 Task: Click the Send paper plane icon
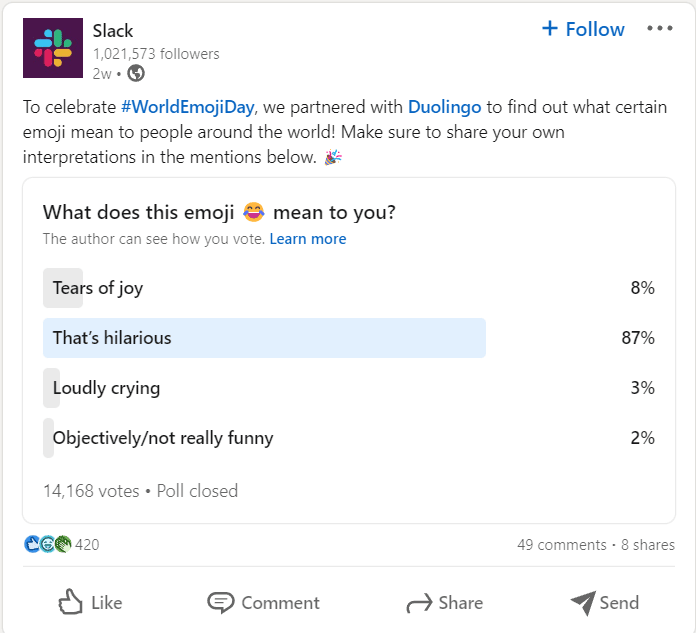[583, 603]
